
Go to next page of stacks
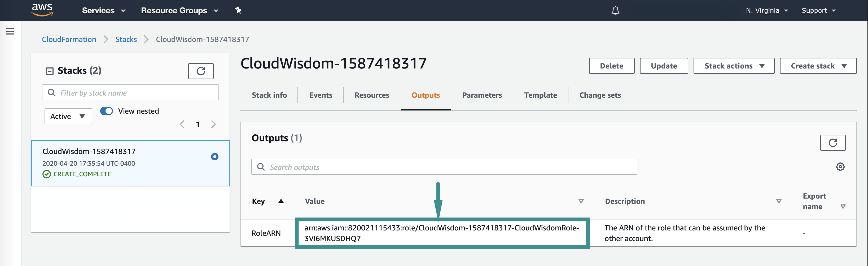(x=213, y=124)
